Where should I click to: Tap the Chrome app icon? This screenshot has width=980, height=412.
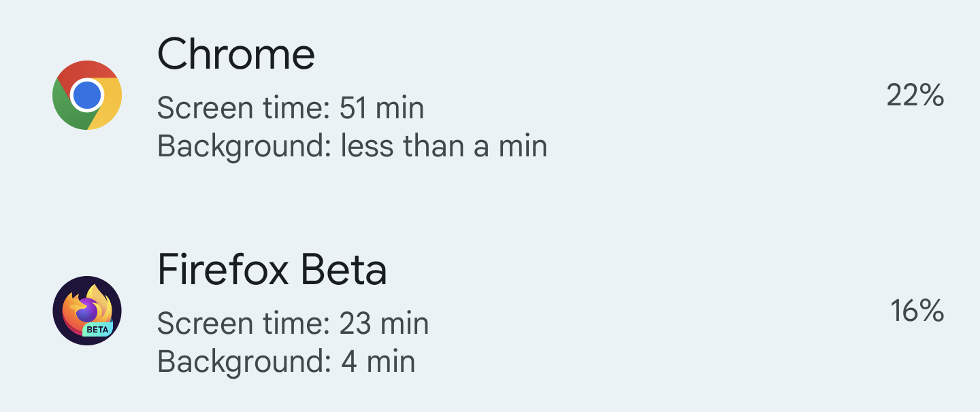(87, 95)
